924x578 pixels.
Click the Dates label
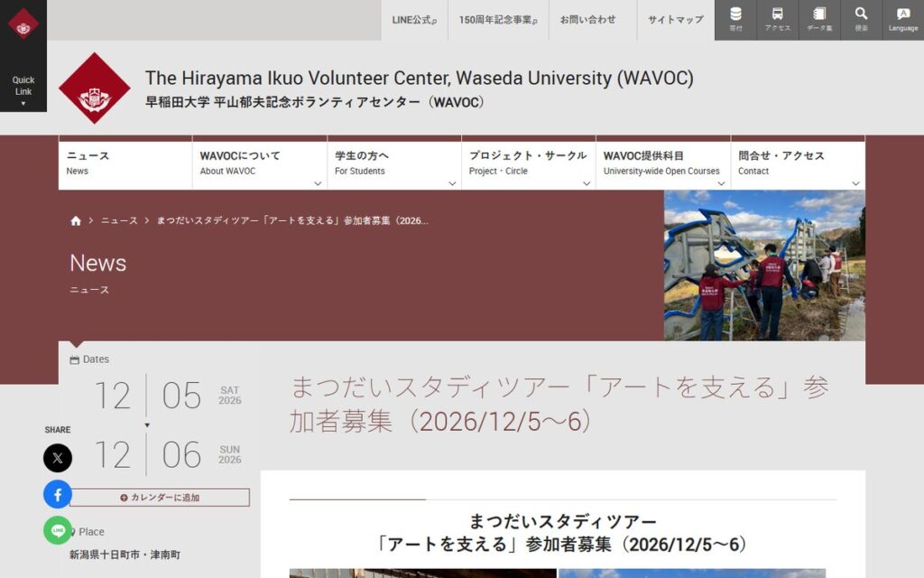pyautogui.click(x=96, y=359)
